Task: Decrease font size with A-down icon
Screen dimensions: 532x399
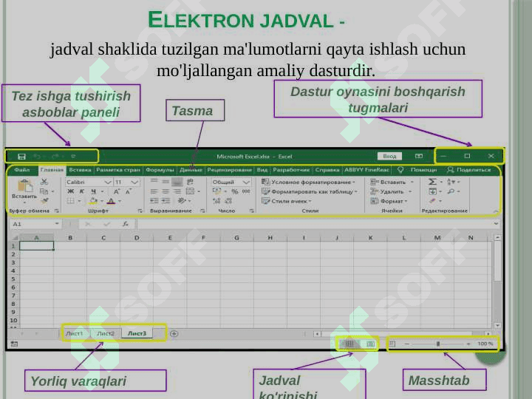Action: 129,191
